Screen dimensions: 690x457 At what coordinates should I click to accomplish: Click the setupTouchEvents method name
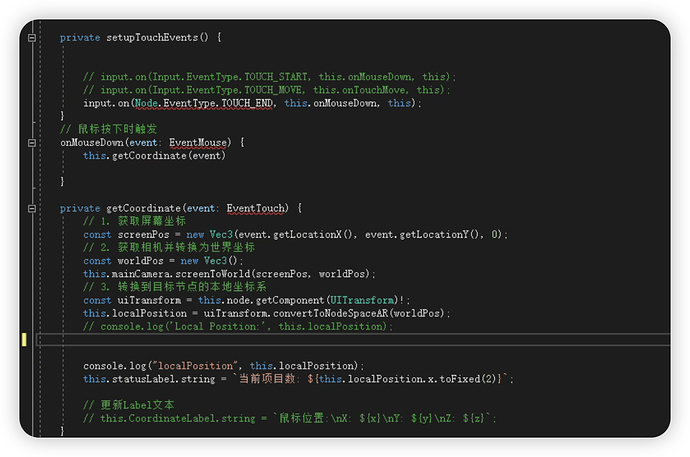(x=152, y=37)
